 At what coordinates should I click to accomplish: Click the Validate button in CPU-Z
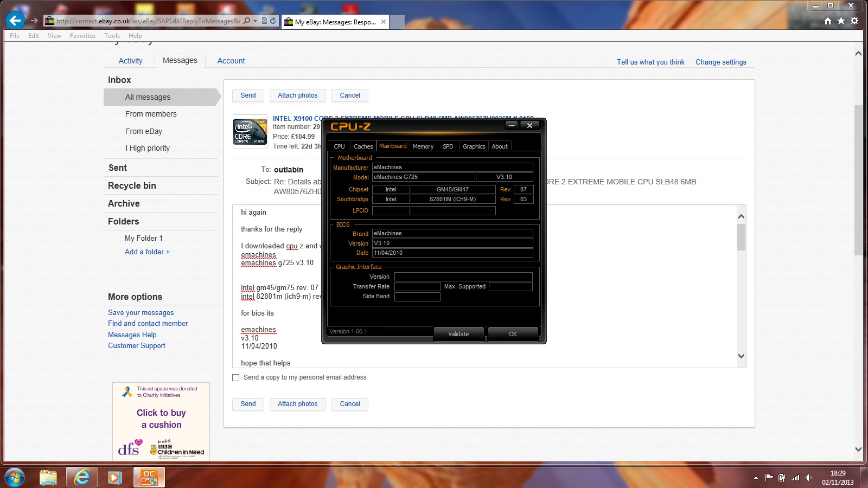[458, 334]
